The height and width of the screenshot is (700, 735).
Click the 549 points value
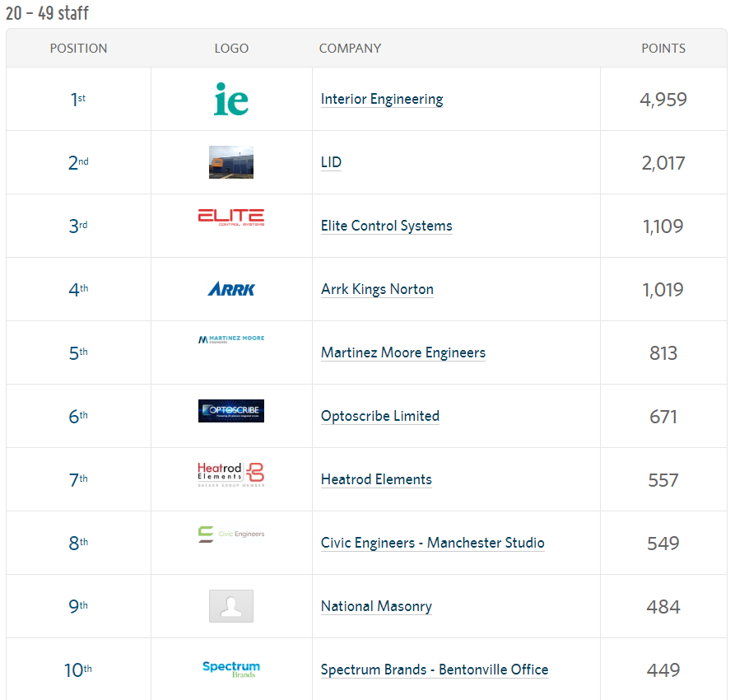663,544
